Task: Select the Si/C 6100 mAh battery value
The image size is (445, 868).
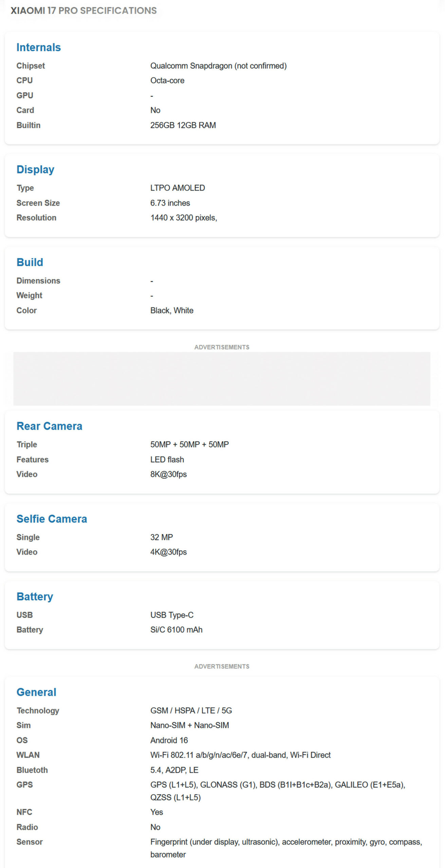Action: click(x=176, y=630)
